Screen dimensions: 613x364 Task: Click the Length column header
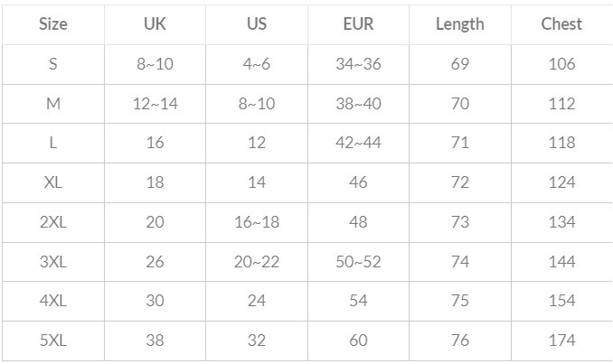pyautogui.click(x=459, y=24)
